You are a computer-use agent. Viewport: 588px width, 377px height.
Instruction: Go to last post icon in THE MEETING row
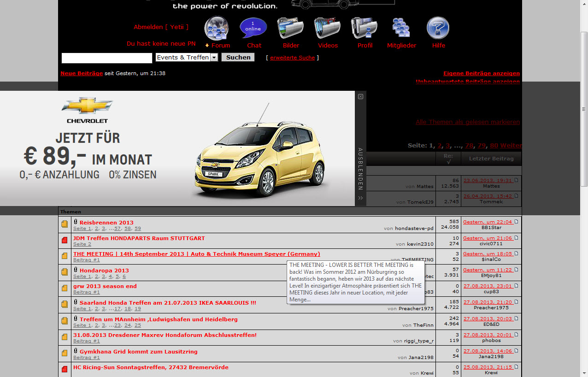(517, 253)
